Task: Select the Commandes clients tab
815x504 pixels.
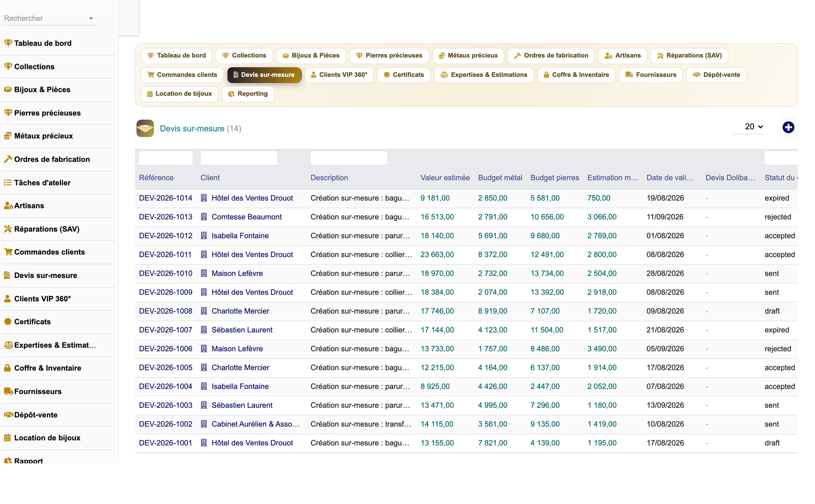Action: click(x=182, y=75)
